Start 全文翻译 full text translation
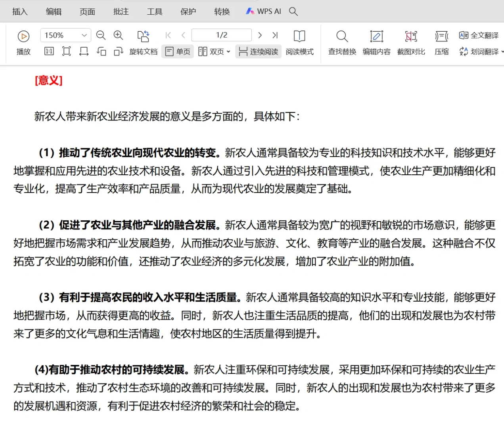 479,35
